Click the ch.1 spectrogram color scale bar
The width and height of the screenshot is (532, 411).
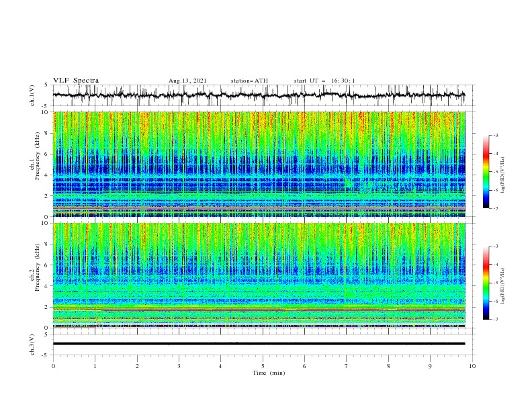[486, 172]
